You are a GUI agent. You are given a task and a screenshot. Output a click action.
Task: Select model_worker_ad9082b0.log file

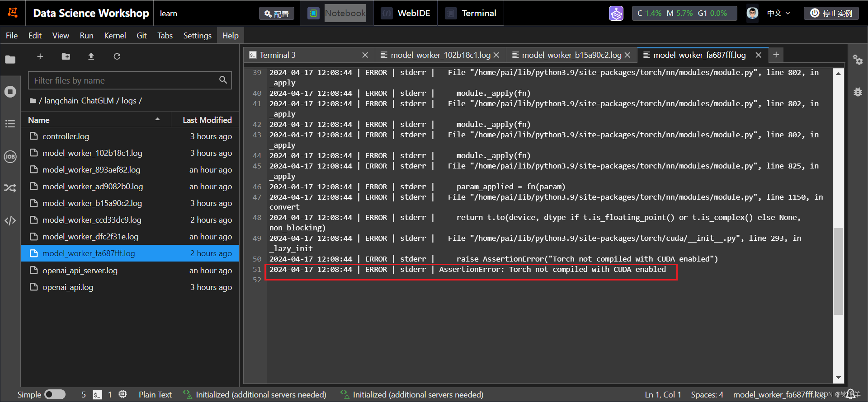[x=130, y=187]
